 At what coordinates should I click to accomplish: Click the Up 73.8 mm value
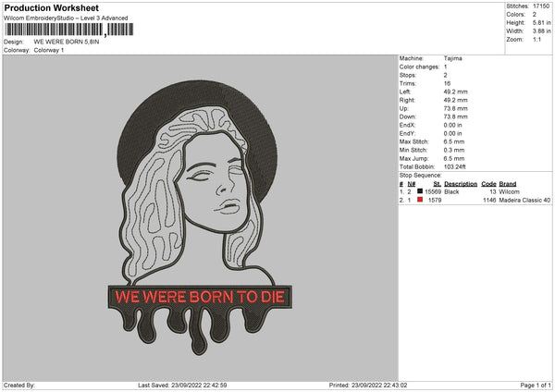[x=455, y=108]
